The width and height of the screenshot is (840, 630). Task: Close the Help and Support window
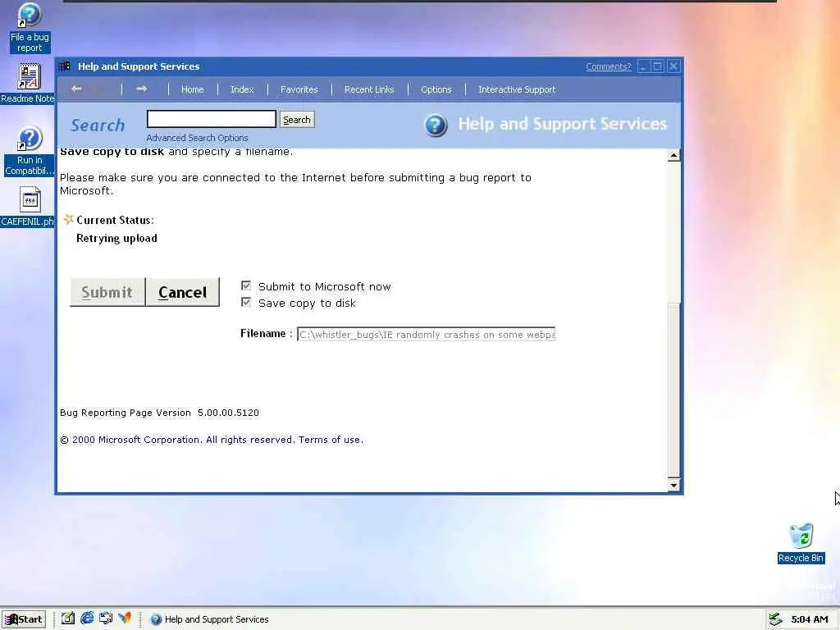pos(673,66)
